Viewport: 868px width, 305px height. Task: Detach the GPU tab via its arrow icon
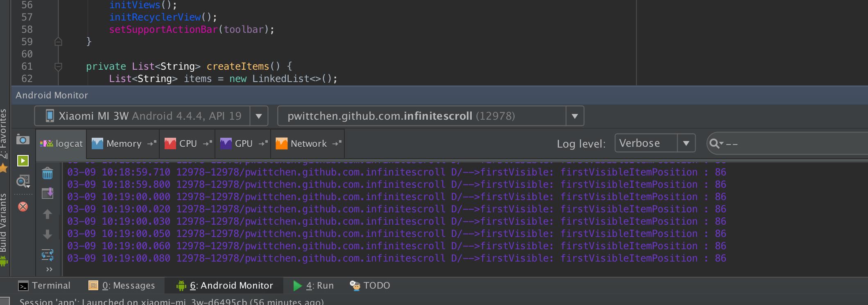[263, 143]
